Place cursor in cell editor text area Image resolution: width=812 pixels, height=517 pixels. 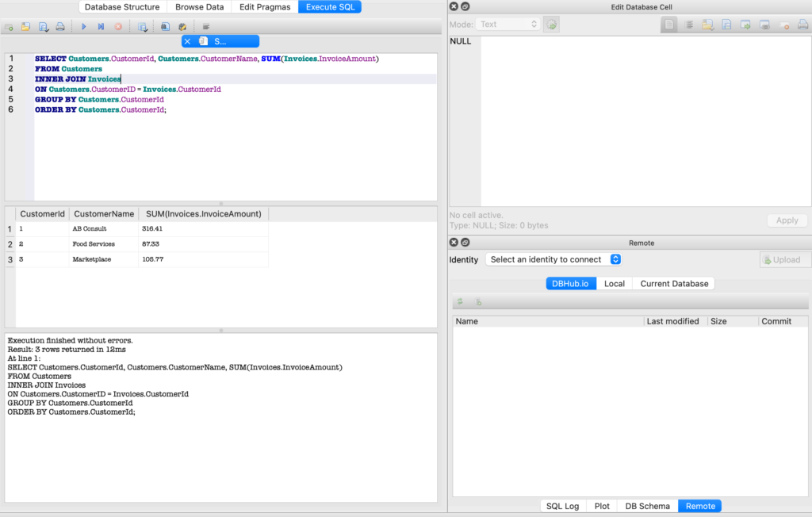(645, 121)
